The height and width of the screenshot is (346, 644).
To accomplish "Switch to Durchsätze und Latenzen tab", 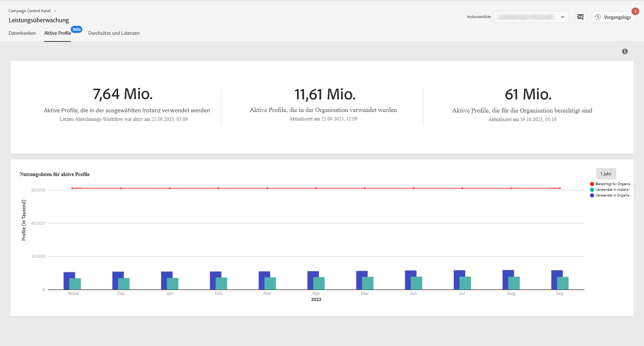I will click(x=114, y=33).
